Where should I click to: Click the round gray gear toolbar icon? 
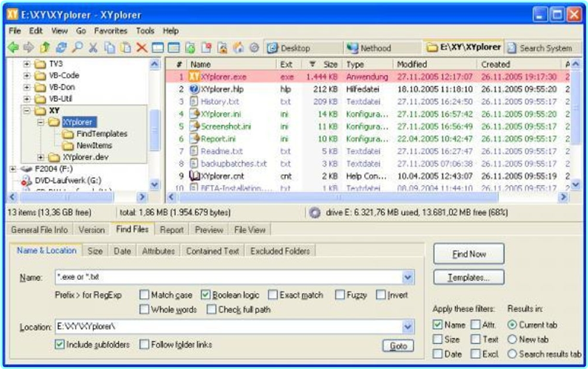tap(254, 47)
